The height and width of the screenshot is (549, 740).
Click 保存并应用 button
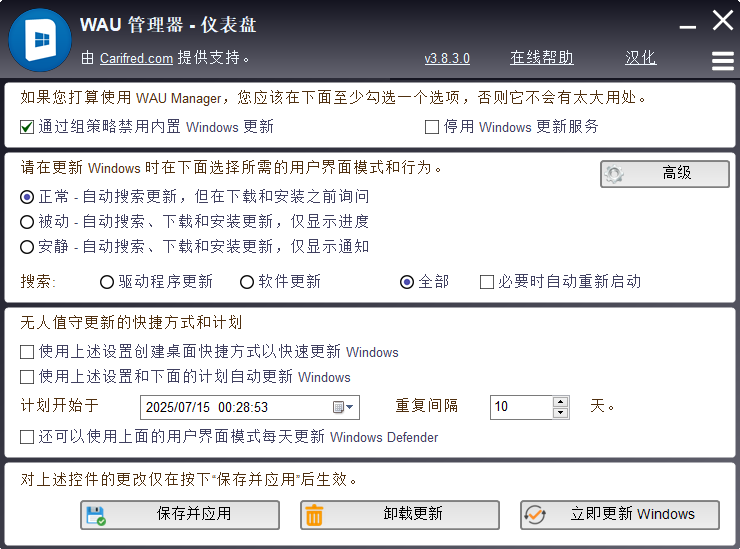180,515
